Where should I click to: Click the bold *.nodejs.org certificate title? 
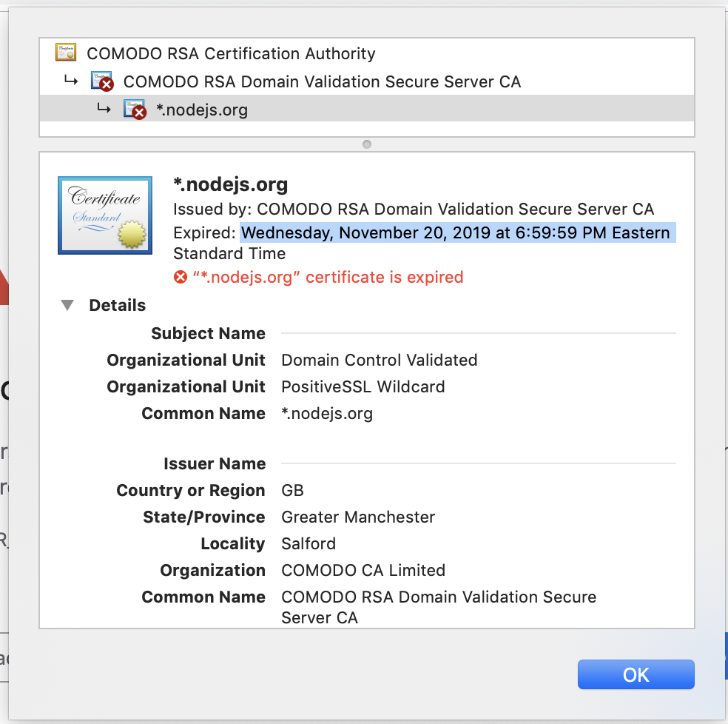click(x=231, y=184)
